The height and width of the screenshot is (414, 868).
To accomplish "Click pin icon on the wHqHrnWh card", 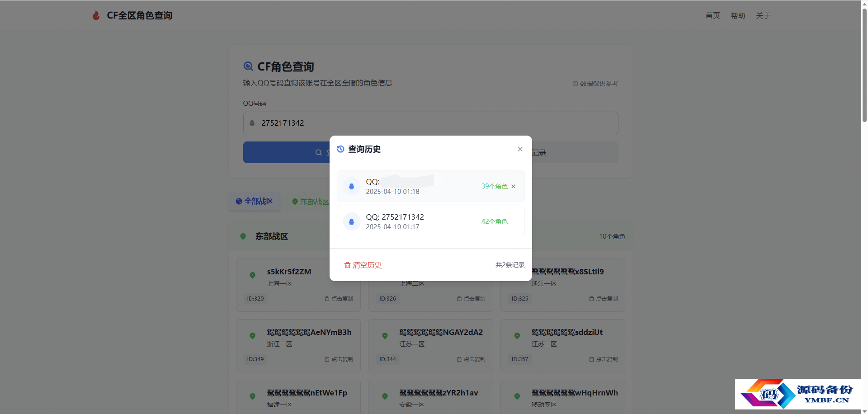I will (x=517, y=396).
